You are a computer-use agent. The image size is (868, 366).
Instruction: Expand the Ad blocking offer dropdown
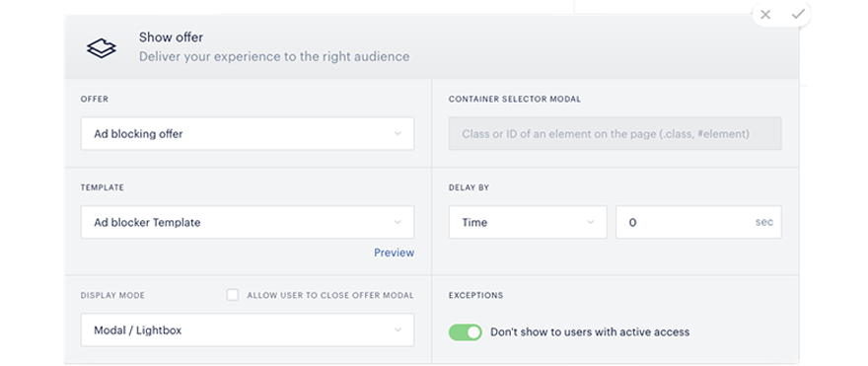(248, 133)
